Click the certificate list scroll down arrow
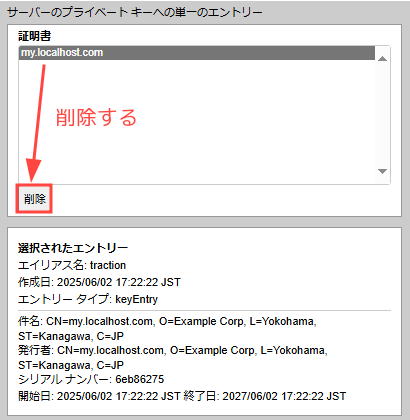 (x=382, y=171)
